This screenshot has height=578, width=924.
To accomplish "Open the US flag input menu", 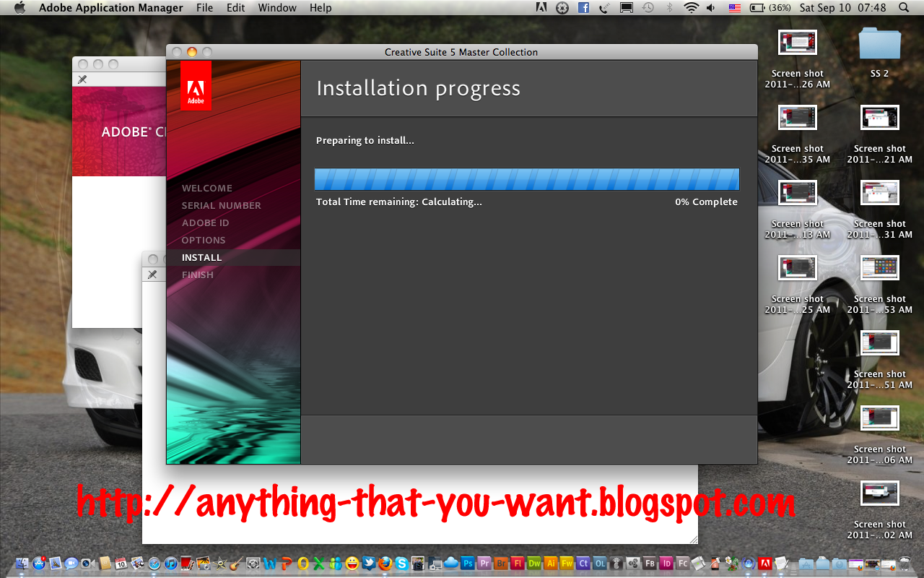I will [x=734, y=8].
